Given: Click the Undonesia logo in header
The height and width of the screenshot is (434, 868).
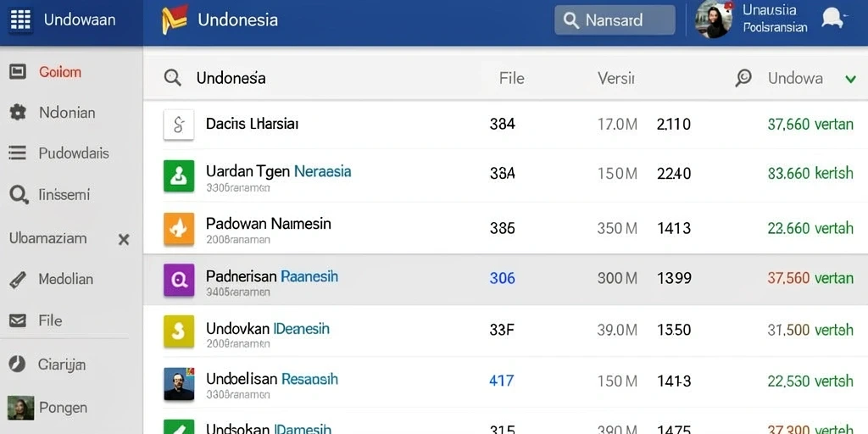Looking at the screenshot, I should click(x=175, y=20).
